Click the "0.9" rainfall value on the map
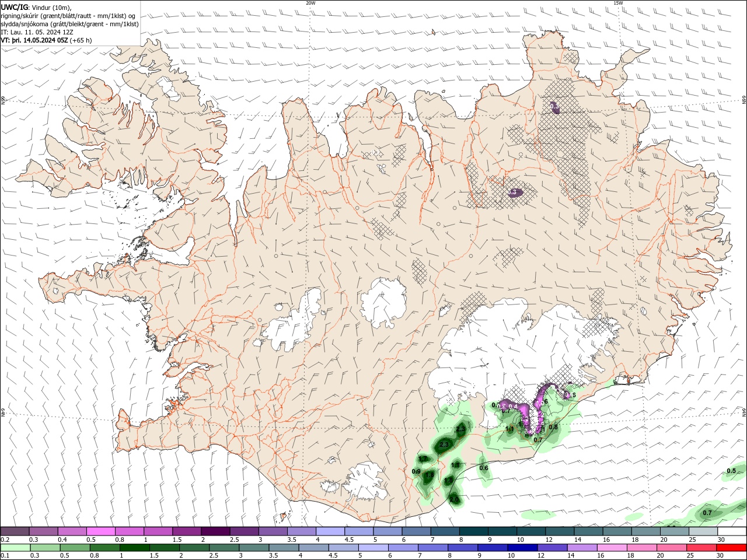 (x=416, y=471)
